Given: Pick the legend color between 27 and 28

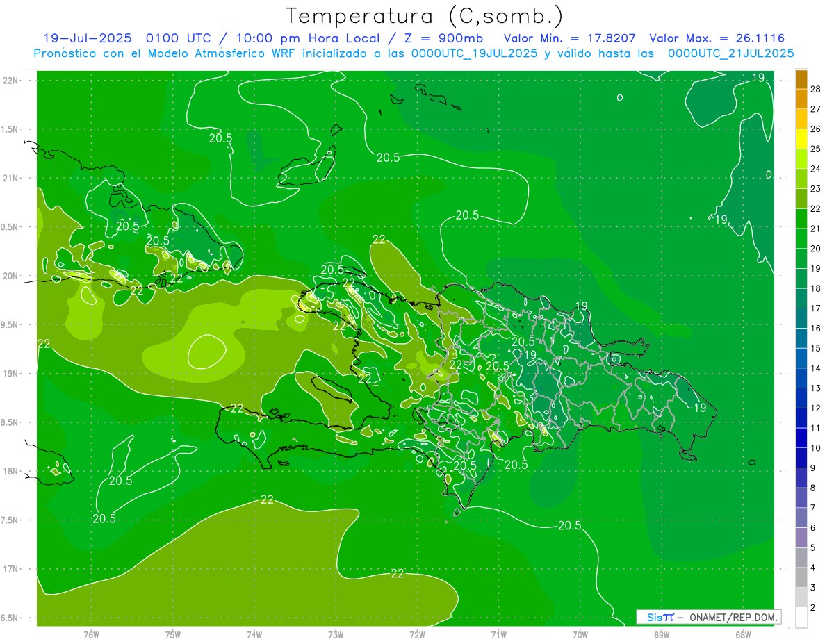Looking at the screenshot, I should (801, 99).
